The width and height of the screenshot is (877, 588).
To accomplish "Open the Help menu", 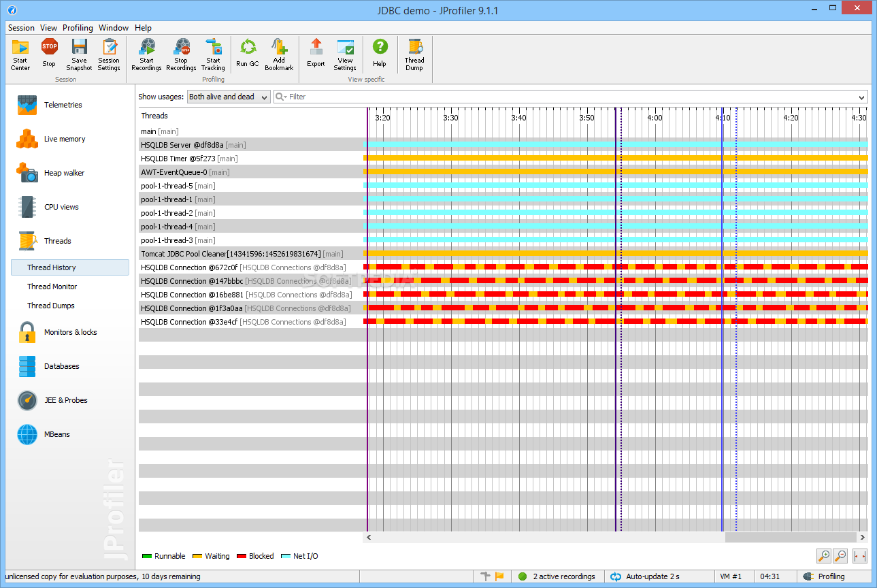I will click(x=143, y=28).
